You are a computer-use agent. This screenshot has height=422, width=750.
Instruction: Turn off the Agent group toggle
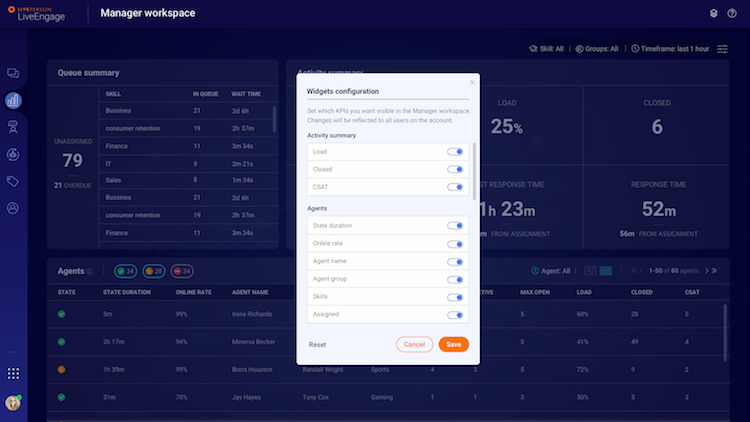click(x=455, y=279)
